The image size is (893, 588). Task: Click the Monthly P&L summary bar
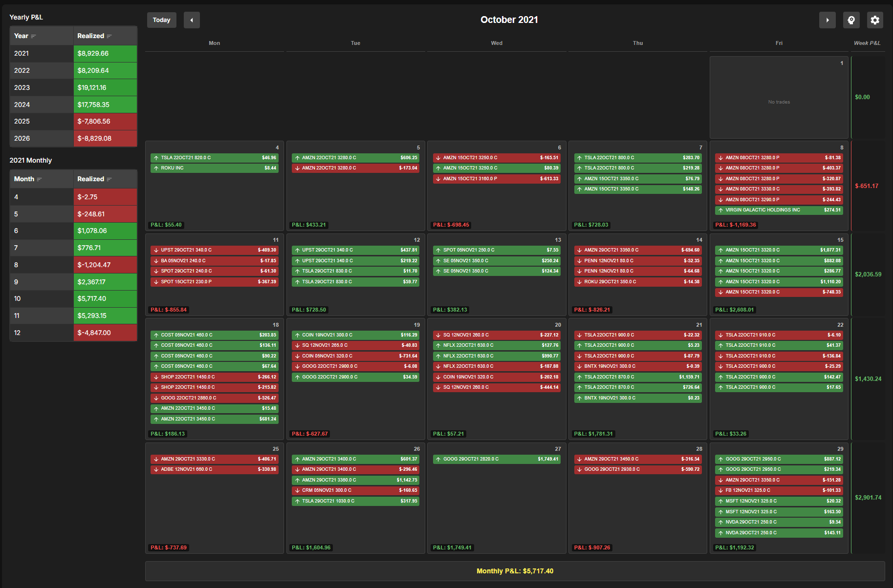pos(515,571)
